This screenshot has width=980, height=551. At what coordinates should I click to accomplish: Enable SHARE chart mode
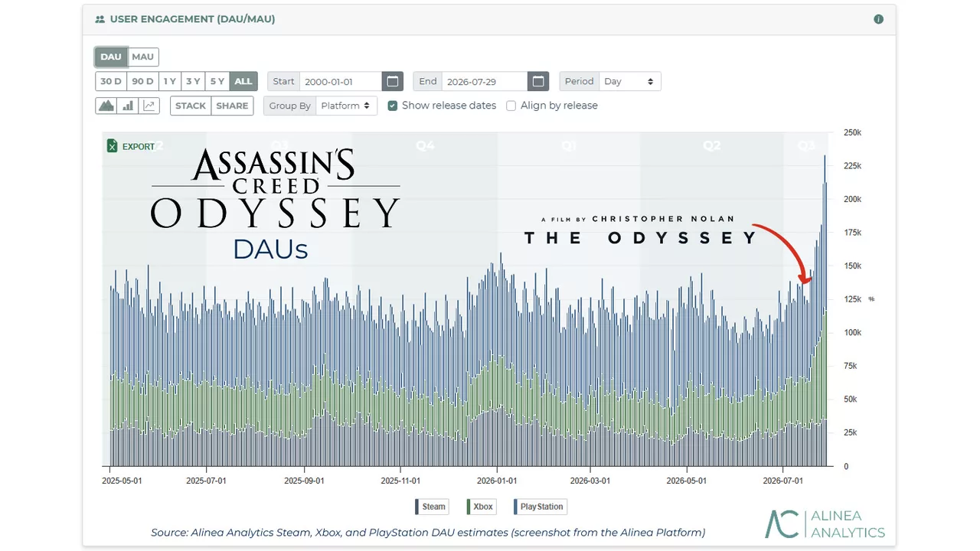tap(232, 106)
